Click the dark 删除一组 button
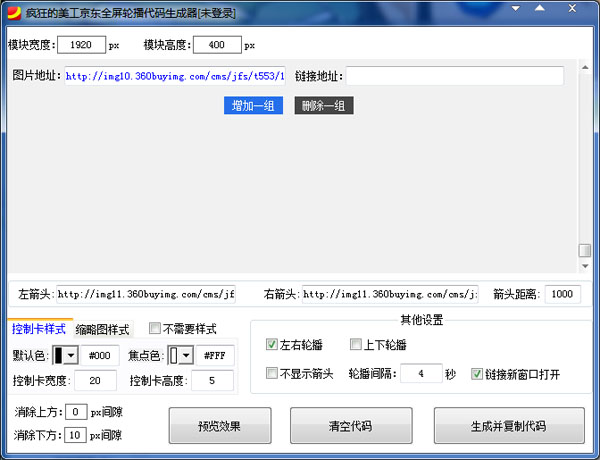The height and width of the screenshot is (460, 600). [324, 105]
